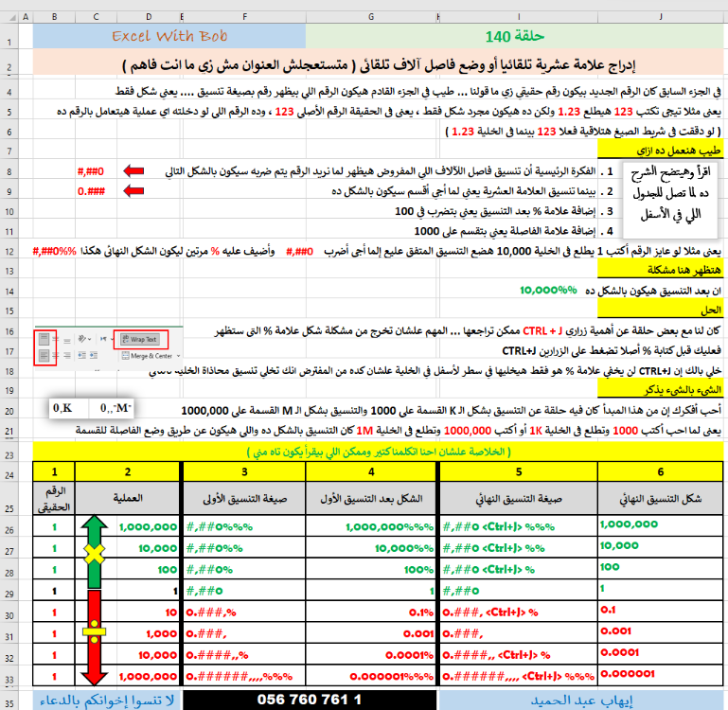This screenshot has height=710, width=728.
Task: Click the 'لا تنسوا إخوانكم بالدعاء' cell
Action: click(x=107, y=700)
